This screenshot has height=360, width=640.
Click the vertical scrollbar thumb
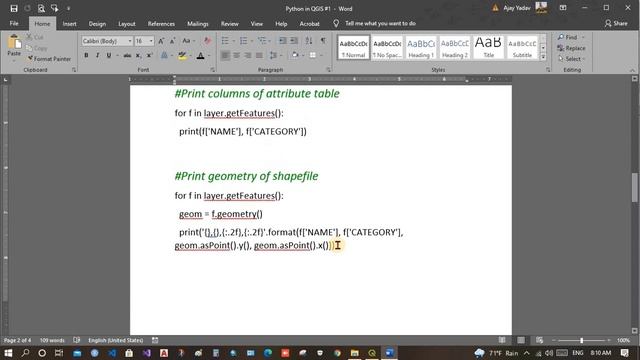635,187
